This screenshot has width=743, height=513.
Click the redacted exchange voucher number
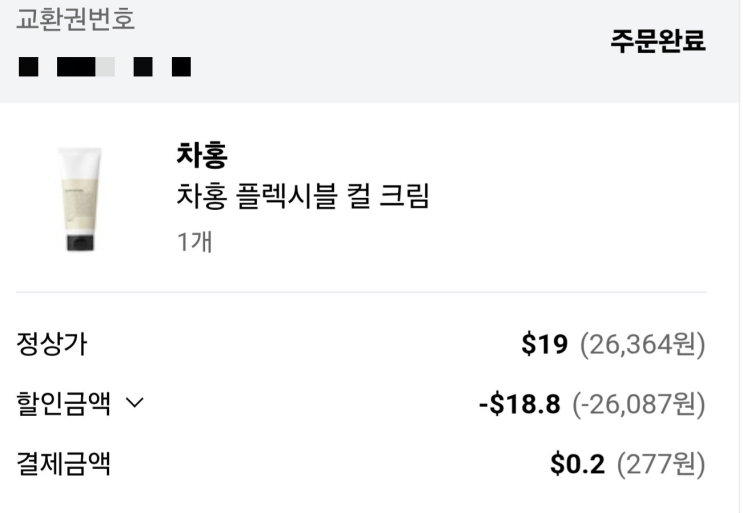click(105, 68)
